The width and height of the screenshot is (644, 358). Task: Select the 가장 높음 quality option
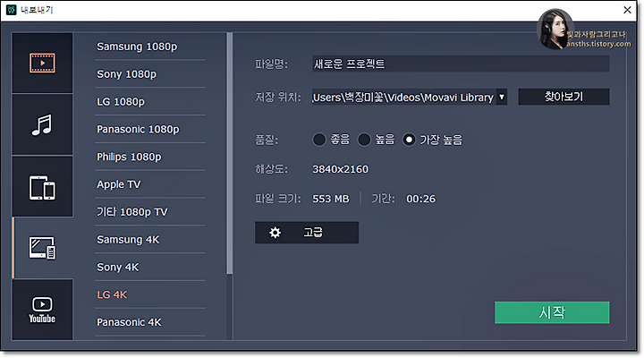point(409,140)
